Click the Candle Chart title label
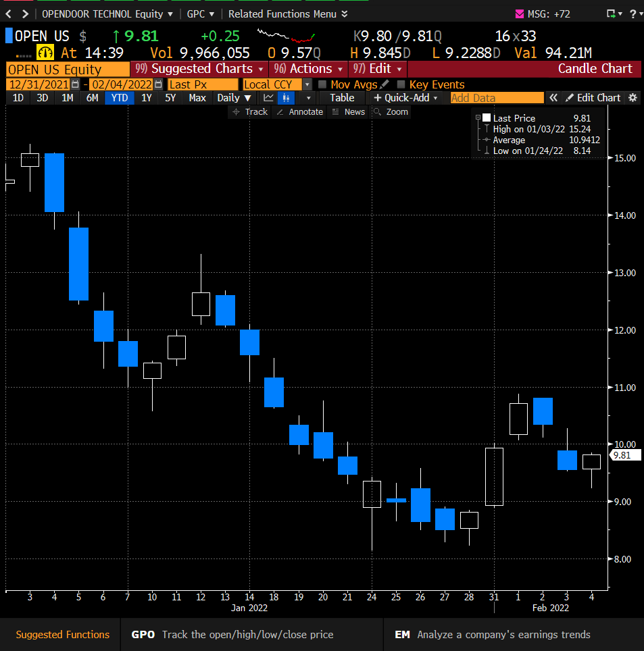 595,68
